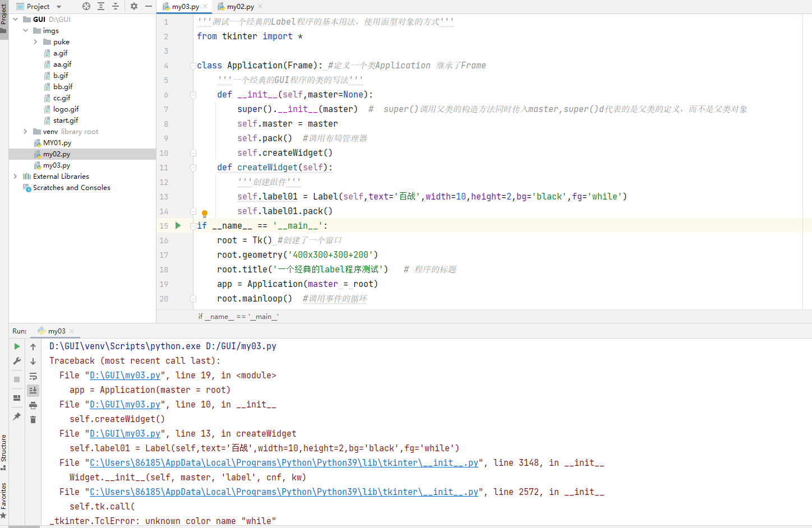
Task: Open Scratches and Consoles node
Action: click(x=71, y=188)
